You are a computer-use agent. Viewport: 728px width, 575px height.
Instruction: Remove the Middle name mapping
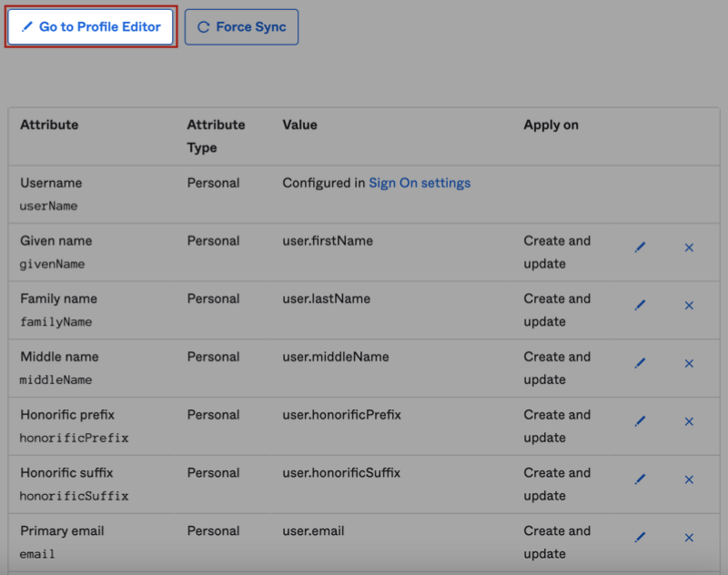pyautogui.click(x=689, y=363)
